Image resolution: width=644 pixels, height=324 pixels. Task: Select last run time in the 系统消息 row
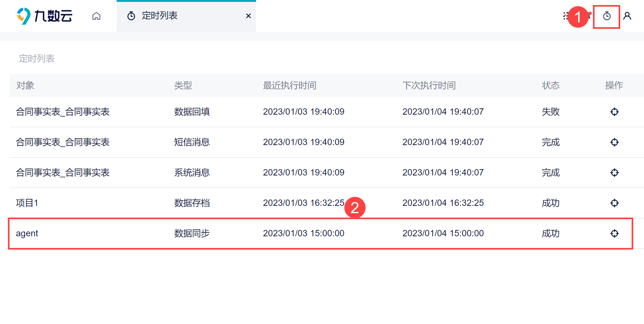(x=304, y=173)
